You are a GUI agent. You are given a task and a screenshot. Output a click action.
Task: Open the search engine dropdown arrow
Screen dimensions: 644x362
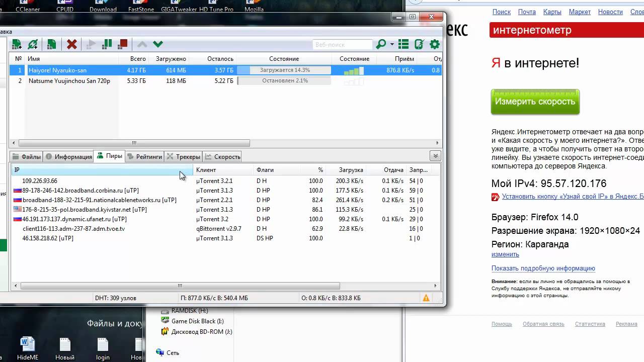click(392, 45)
